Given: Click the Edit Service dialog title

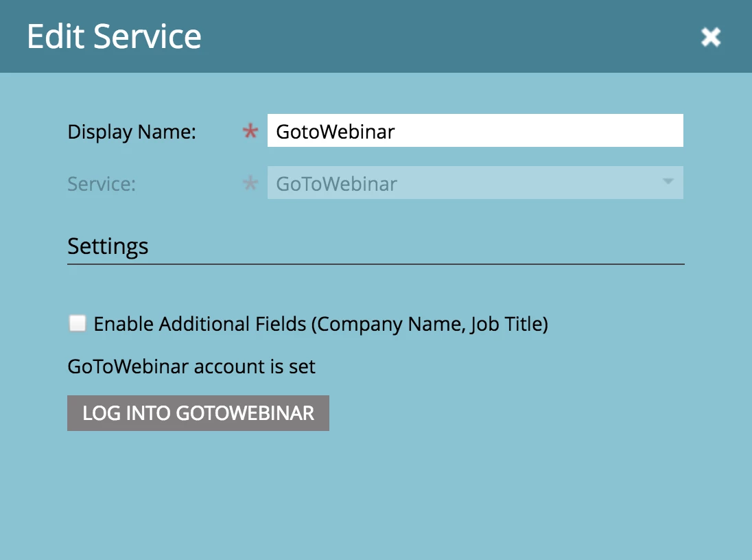Looking at the screenshot, I should tap(114, 36).
